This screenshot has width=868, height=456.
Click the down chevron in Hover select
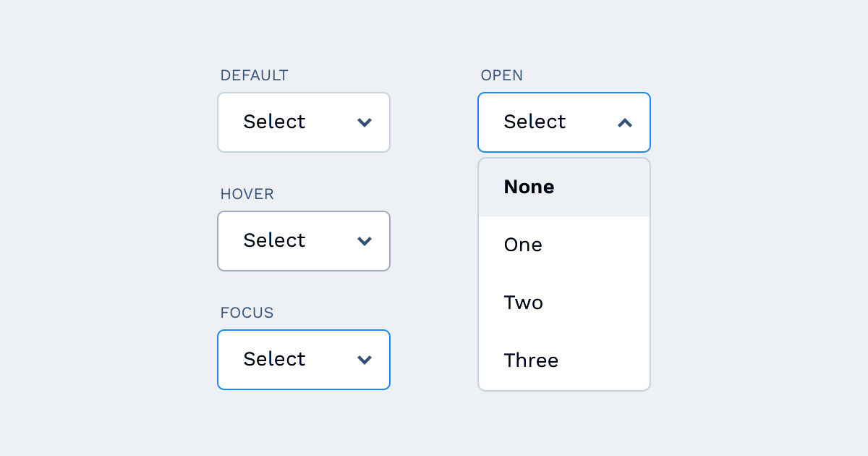(x=365, y=241)
